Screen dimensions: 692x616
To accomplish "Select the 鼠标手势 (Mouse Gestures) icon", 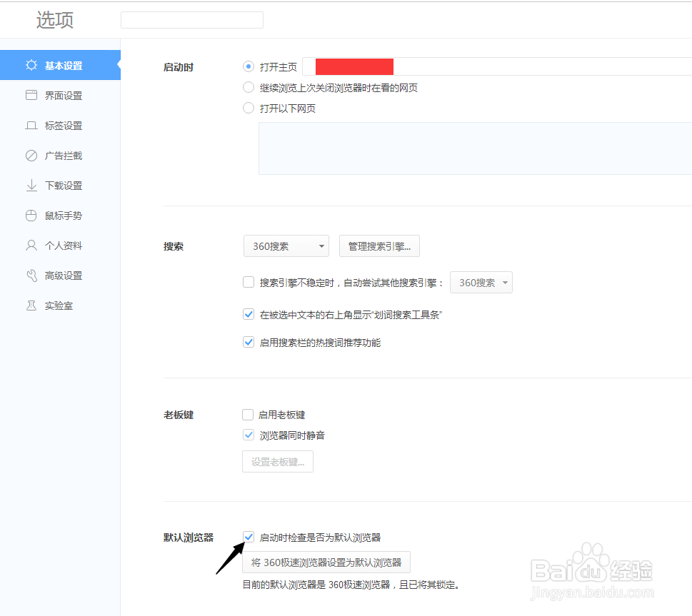I will pos(31,215).
